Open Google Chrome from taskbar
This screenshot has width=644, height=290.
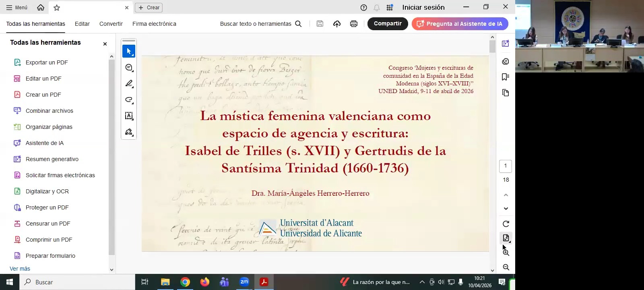[x=185, y=282]
